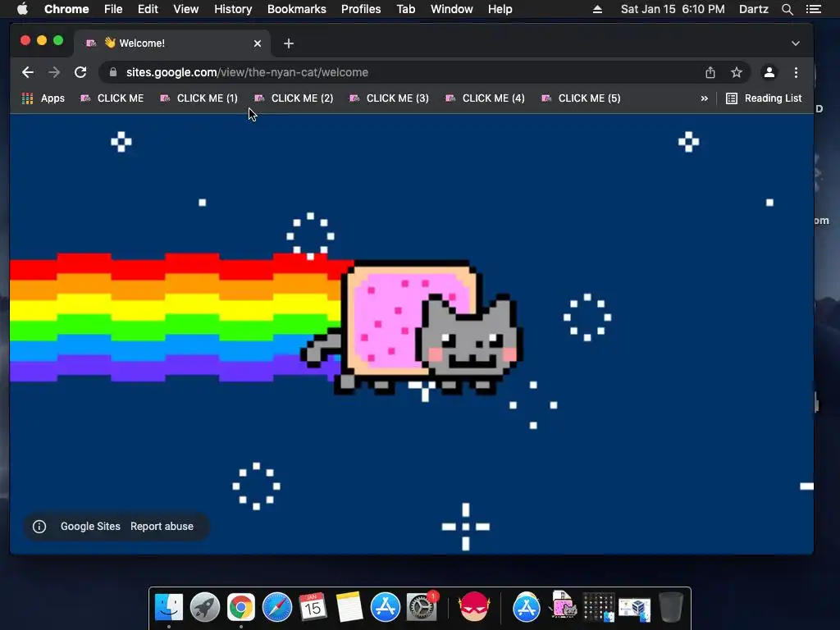This screenshot has width=840, height=630.
Task: Open the Chrome application menu
Action: [x=66, y=9]
